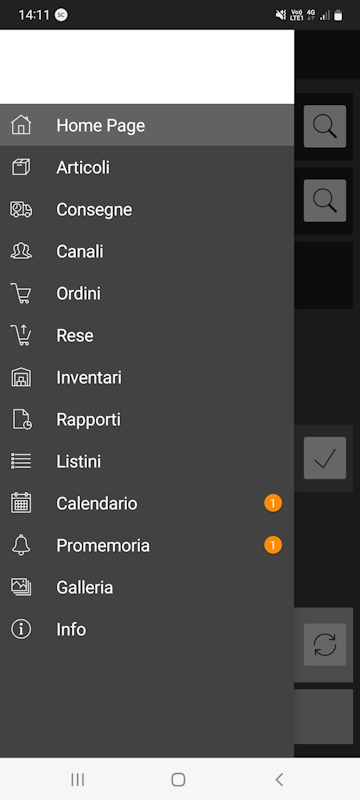The image size is (360, 800).
Task: Open the Listini menu entry
Action: click(147, 461)
